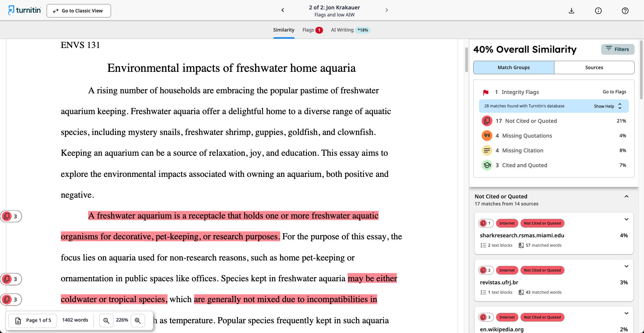644x333 pixels.
Task: Click the Integrity Flags red flag icon
Action: [486, 92]
